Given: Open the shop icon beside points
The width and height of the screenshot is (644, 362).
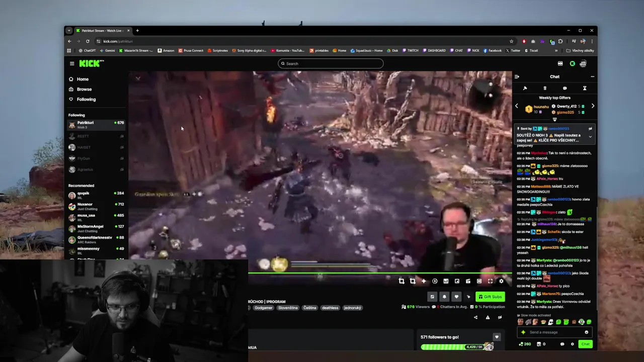Looking at the screenshot, I should pos(539,344).
